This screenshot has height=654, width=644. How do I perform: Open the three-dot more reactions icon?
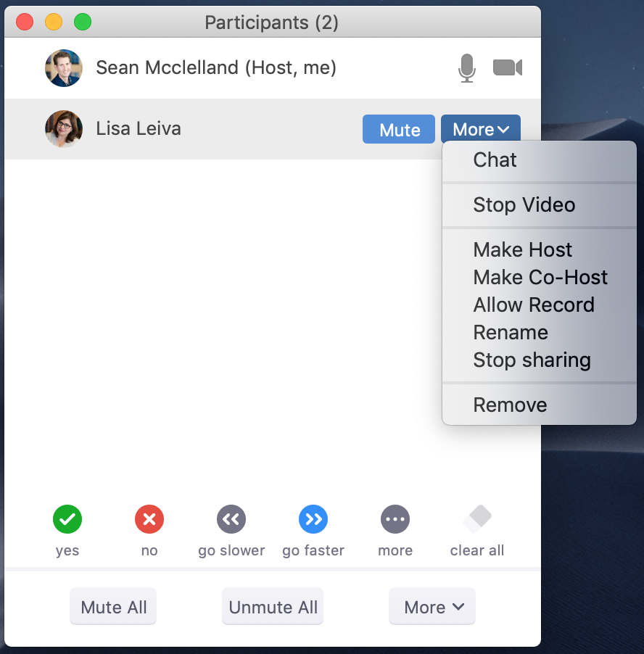coord(395,519)
